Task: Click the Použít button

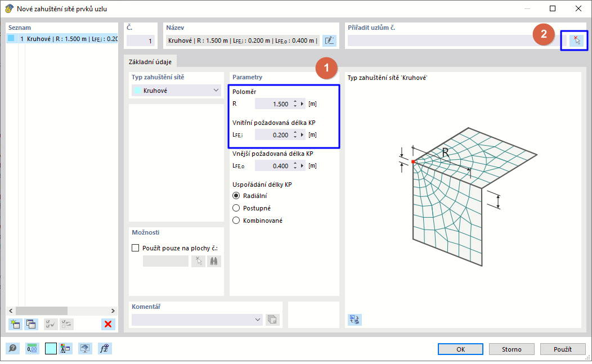Action: [563, 349]
